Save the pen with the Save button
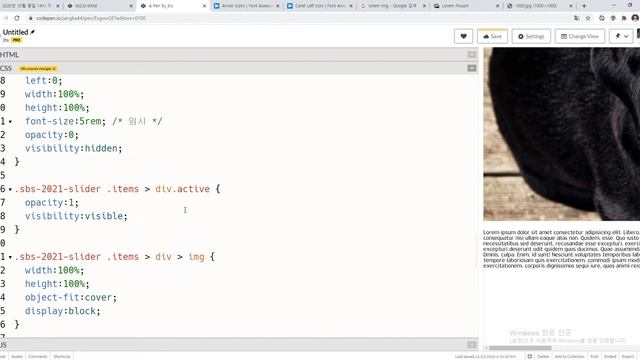 click(x=492, y=36)
